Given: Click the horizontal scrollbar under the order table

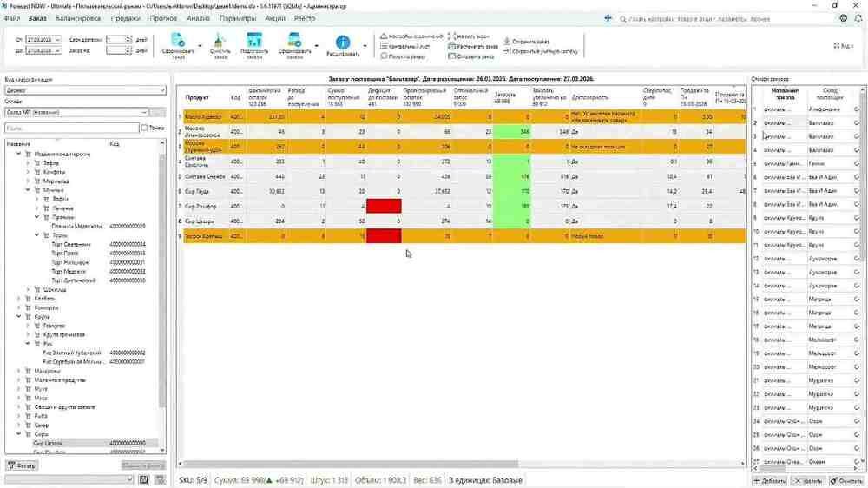Looking at the screenshot, I should (x=351, y=464).
